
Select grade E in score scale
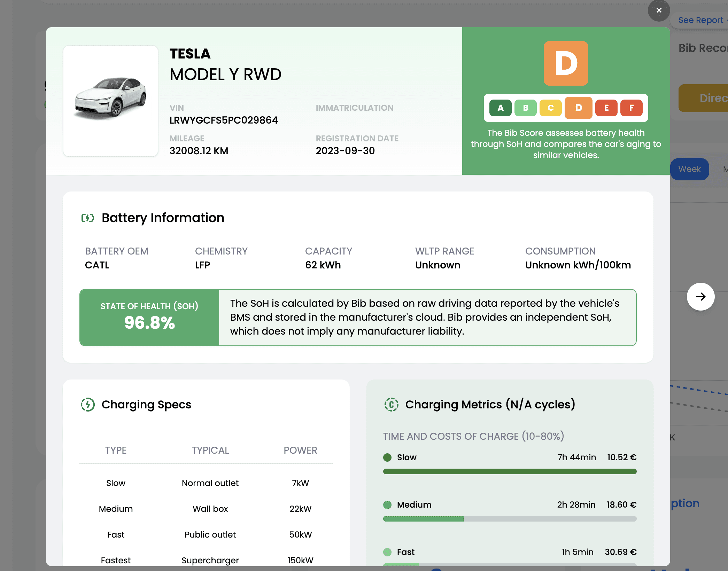tap(606, 108)
